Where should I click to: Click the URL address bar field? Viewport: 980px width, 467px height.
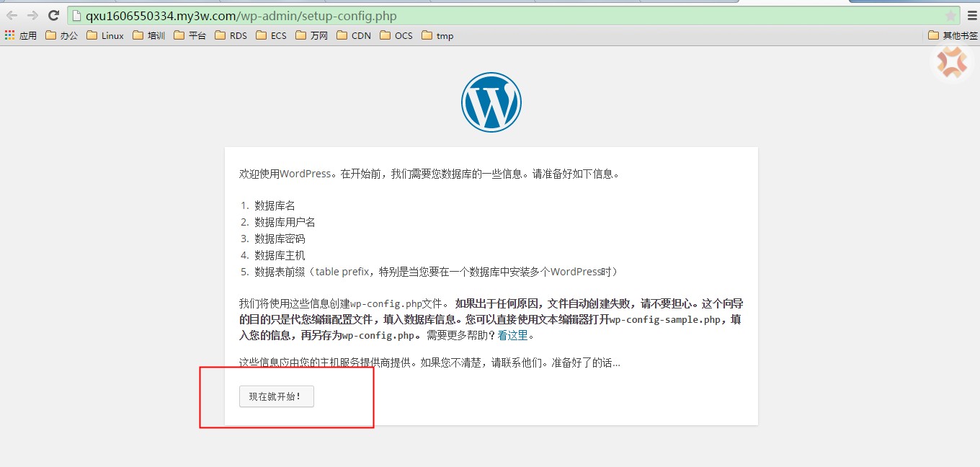pos(504,16)
